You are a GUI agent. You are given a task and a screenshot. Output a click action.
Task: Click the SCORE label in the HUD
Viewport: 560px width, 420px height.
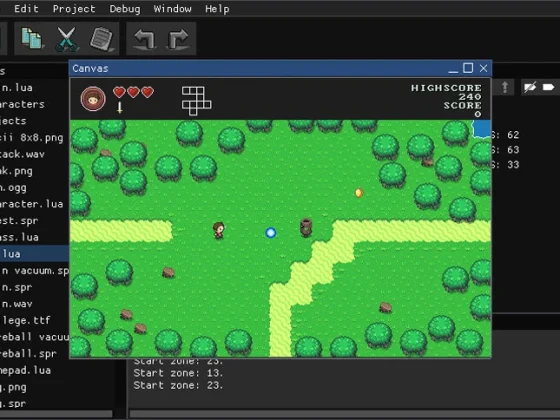tap(462, 105)
